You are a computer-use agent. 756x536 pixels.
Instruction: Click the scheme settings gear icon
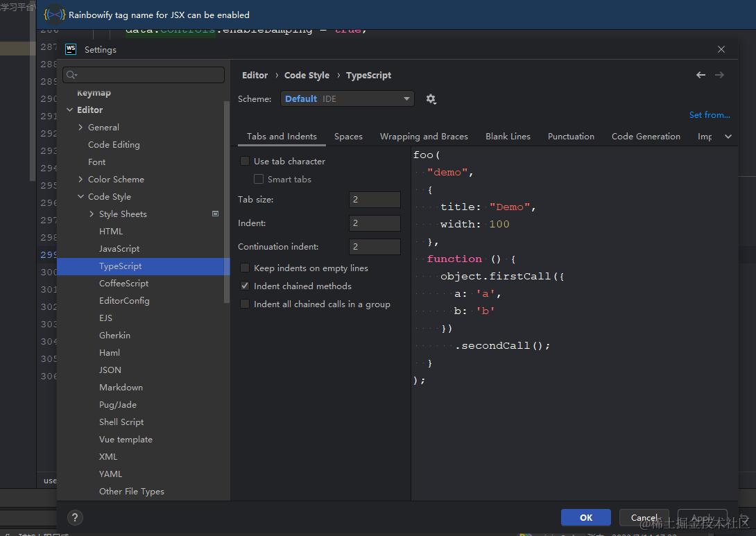click(431, 99)
